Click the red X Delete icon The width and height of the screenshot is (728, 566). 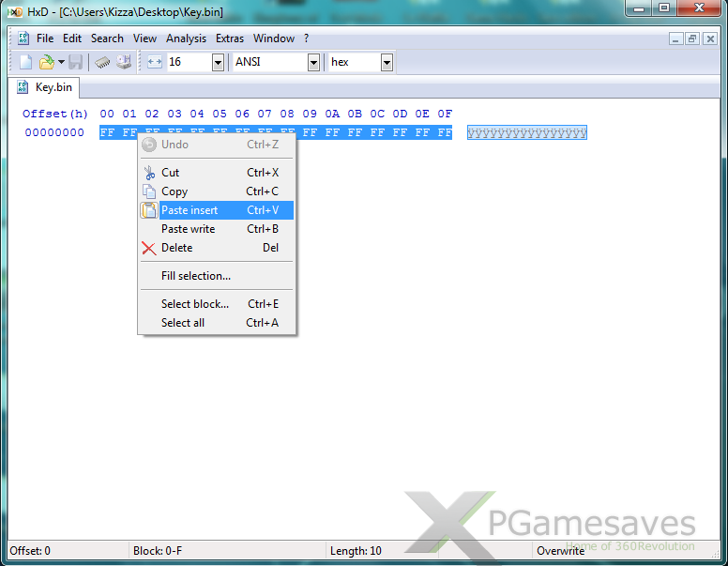pyautogui.click(x=148, y=248)
